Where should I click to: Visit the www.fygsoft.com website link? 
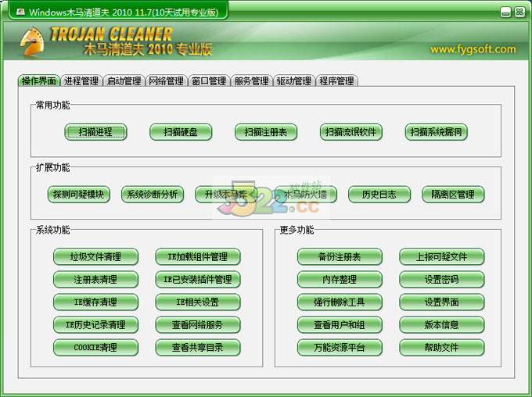pos(473,49)
